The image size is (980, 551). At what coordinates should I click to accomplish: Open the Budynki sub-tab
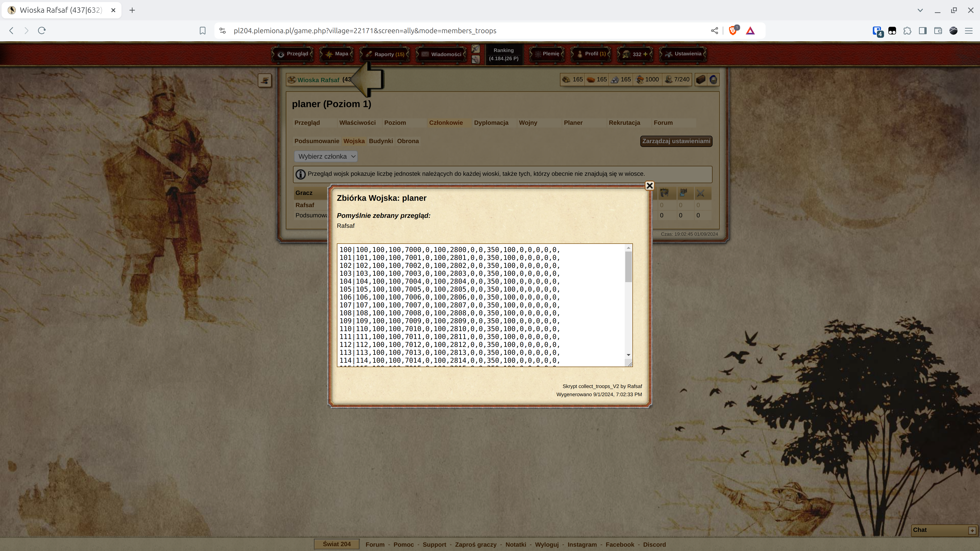point(381,141)
